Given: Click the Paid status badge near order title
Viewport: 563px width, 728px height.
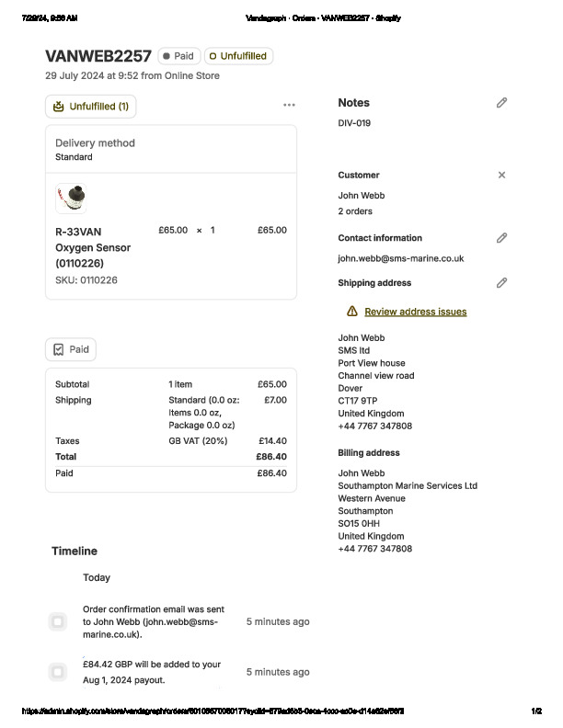Looking at the screenshot, I should tap(178, 56).
